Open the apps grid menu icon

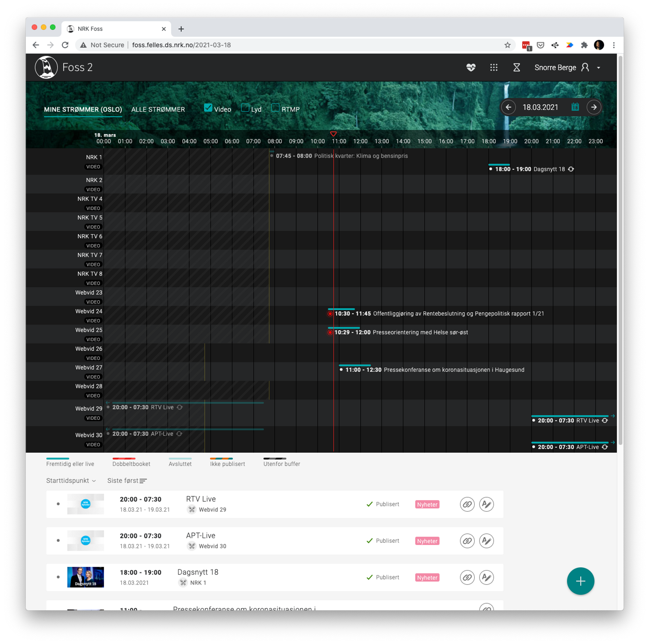click(x=494, y=67)
